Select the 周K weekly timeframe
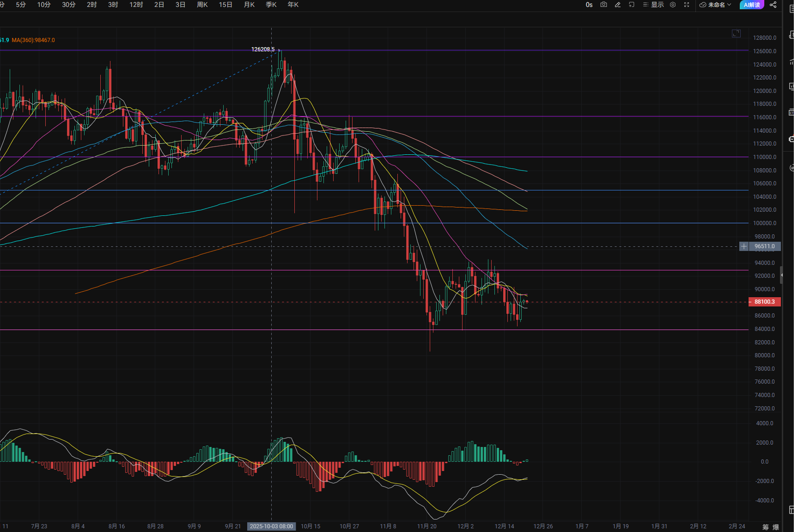Image resolution: width=798 pixels, height=532 pixels. coord(202,5)
